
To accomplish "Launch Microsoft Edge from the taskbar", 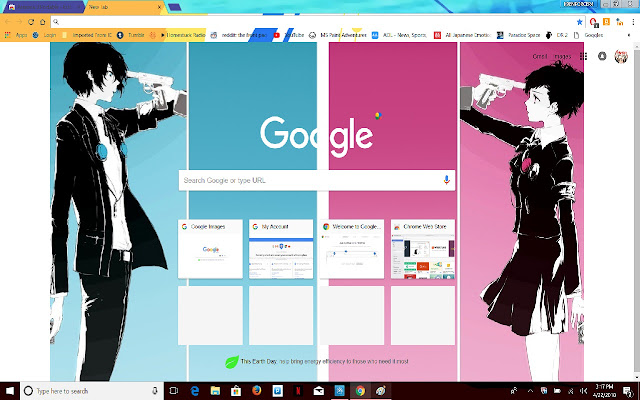I will point(195,391).
